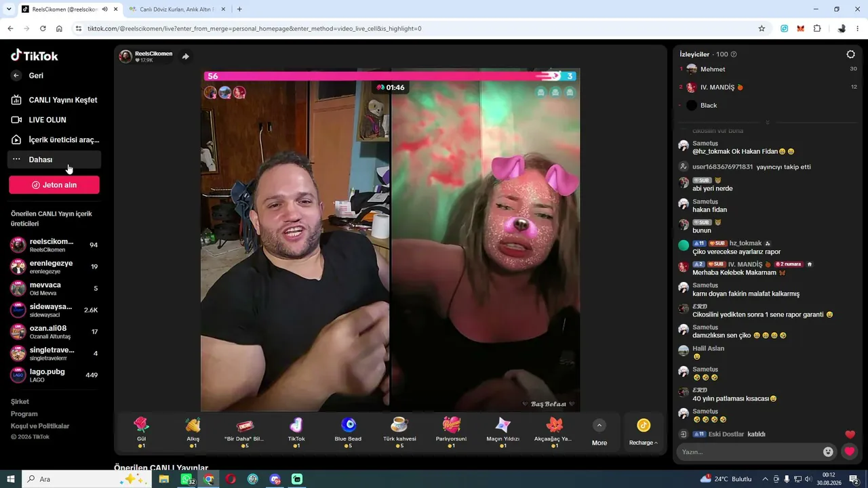Mute the ReelsCikomen tab audio
868x488 pixels.
(x=105, y=9)
